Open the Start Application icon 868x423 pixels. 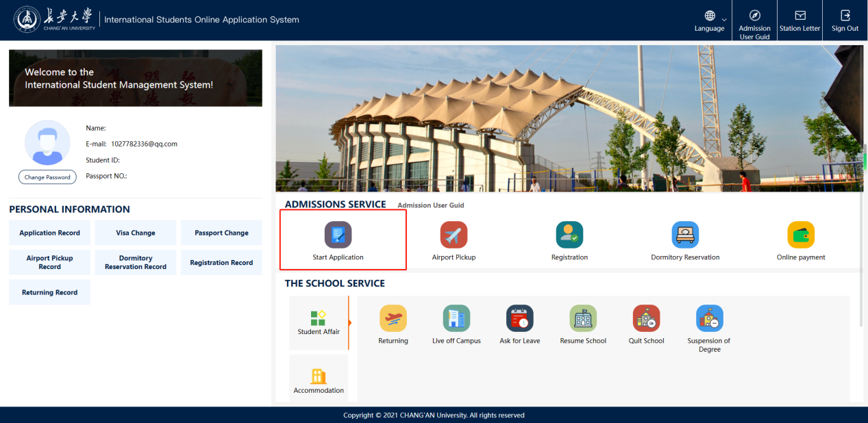pyautogui.click(x=338, y=235)
